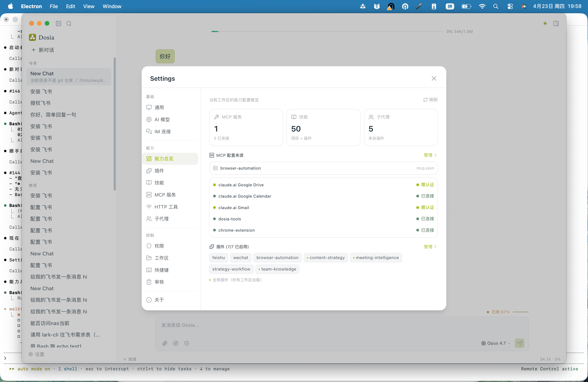Collapse the Dosia sidebar panel icon
This screenshot has width=588, height=382.
[59, 24]
